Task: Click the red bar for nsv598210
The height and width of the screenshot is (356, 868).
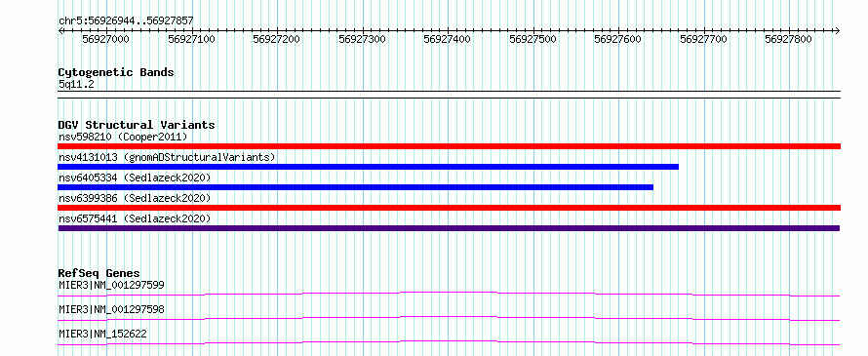Action: (x=450, y=146)
